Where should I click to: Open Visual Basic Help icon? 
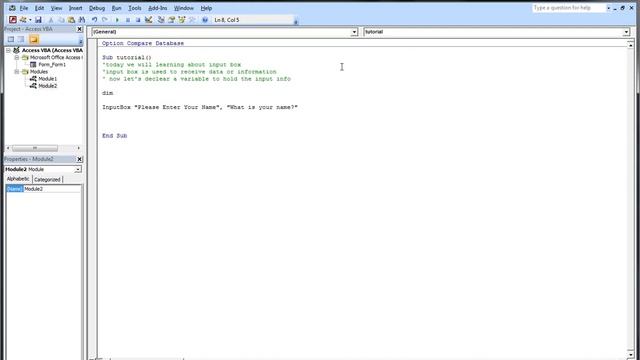pyautogui.click(x=204, y=20)
